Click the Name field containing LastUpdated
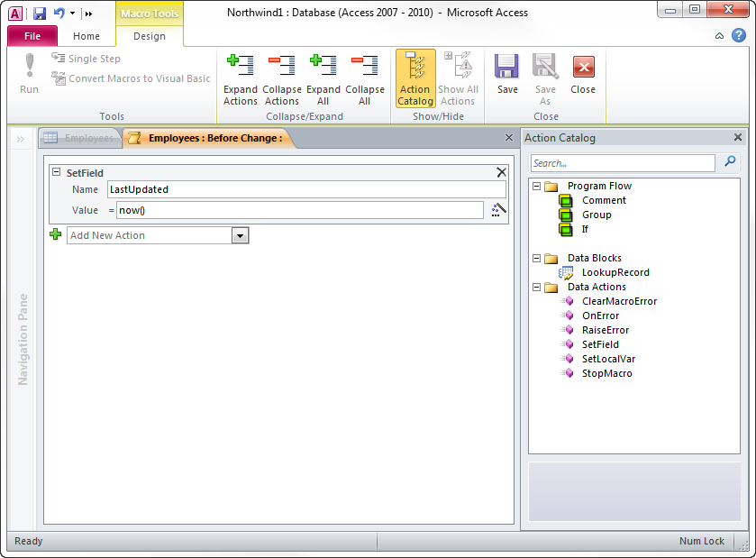 pyautogui.click(x=306, y=189)
